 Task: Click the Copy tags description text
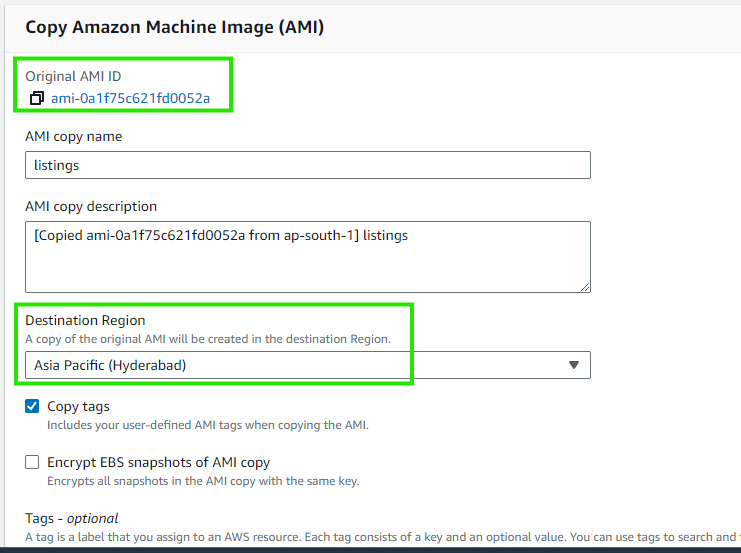[207, 425]
